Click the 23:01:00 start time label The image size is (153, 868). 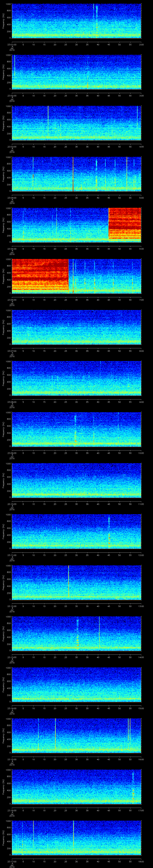click(x=12, y=44)
